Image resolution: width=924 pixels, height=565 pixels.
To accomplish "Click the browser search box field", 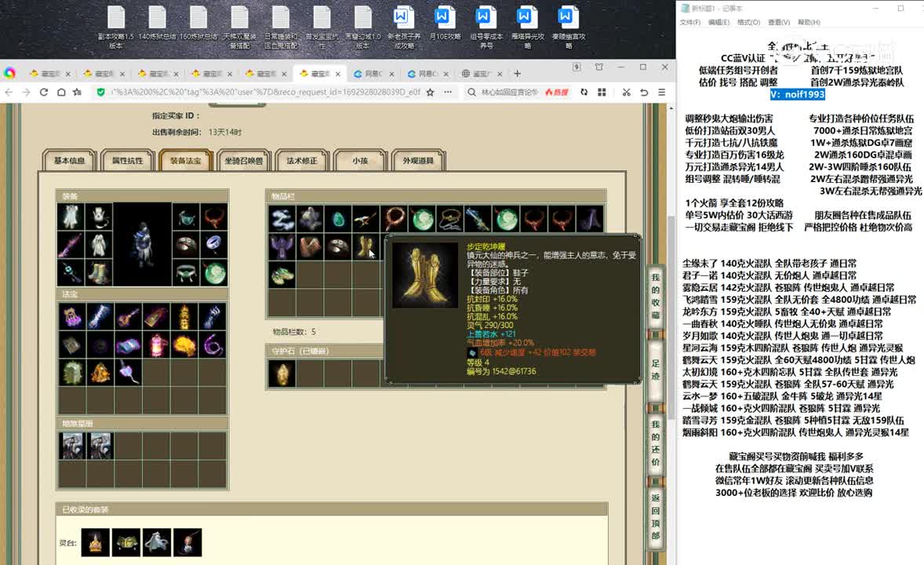I will [510, 92].
